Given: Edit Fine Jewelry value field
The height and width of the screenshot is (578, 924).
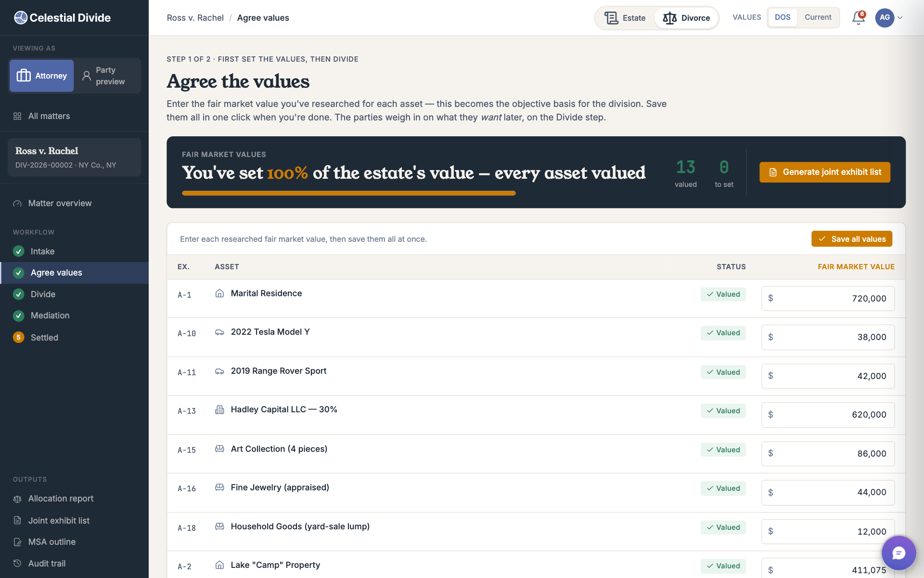Looking at the screenshot, I should (828, 492).
